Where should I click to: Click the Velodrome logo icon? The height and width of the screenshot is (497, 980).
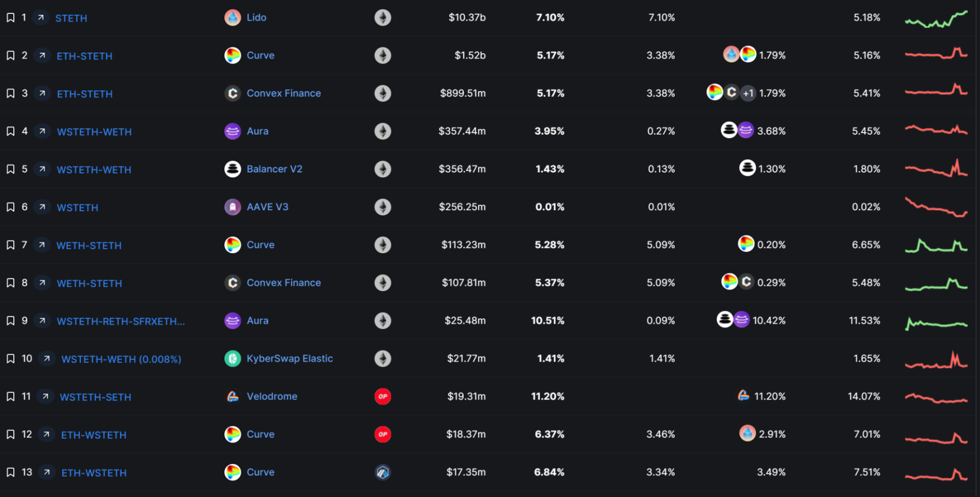[232, 396]
